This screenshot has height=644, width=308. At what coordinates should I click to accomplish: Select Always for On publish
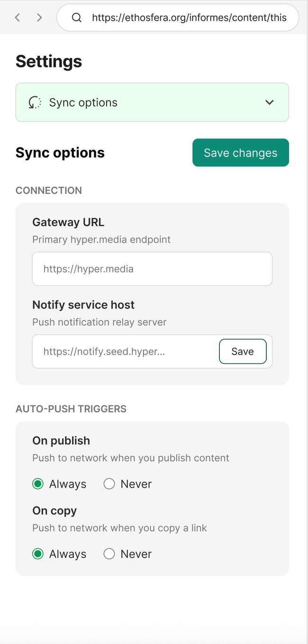pyautogui.click(x=38, y=484)
